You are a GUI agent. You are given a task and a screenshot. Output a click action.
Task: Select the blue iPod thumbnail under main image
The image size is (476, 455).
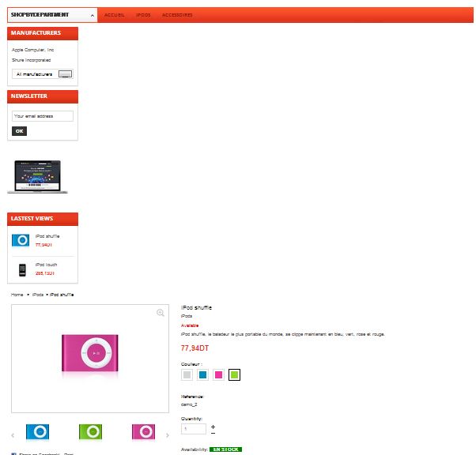pyautogui.click(x=38, y=431)
